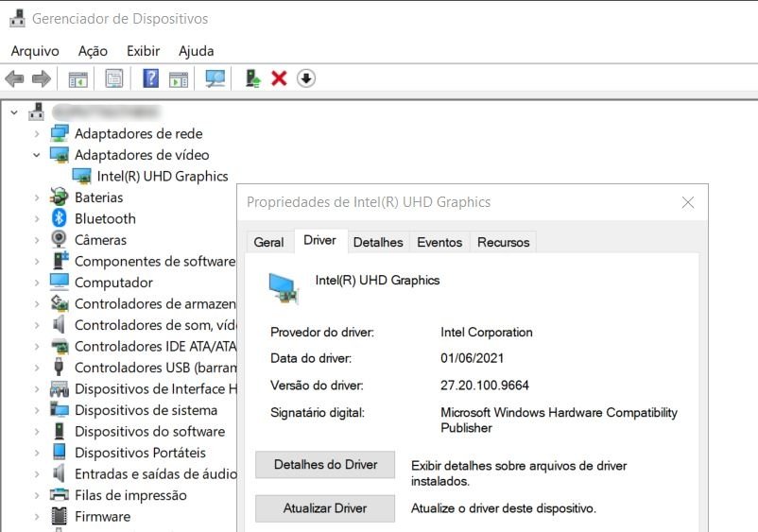
Task: Click the Computador monitor icon
Action: [x=59, y=283]
